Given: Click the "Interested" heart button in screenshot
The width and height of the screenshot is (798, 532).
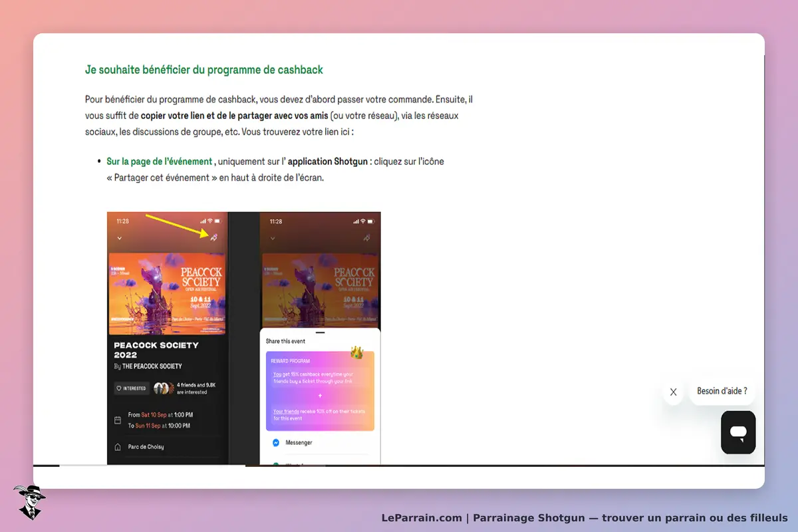Looking at the screenshot, I should (x=132, y=388).
